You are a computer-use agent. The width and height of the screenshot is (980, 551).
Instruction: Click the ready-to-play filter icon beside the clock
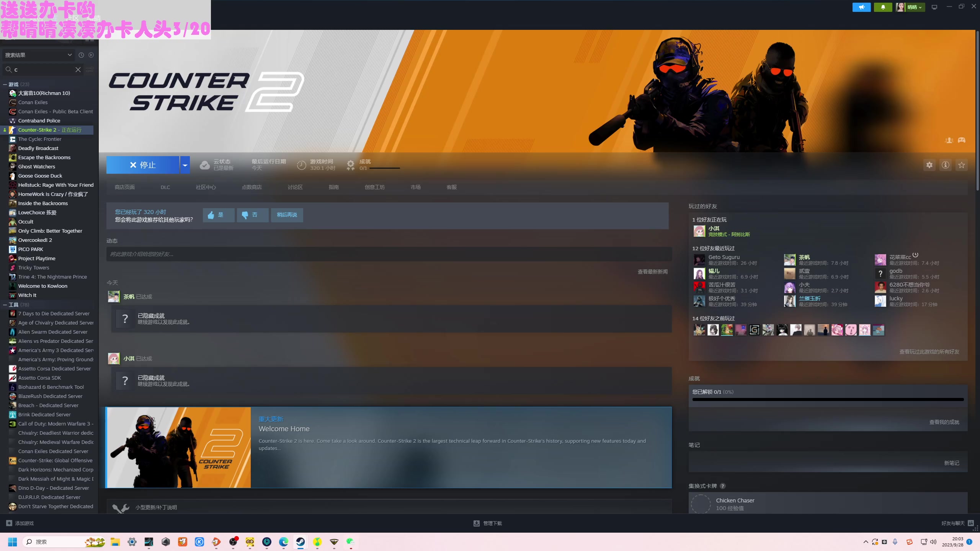click(x=91, y=55)
